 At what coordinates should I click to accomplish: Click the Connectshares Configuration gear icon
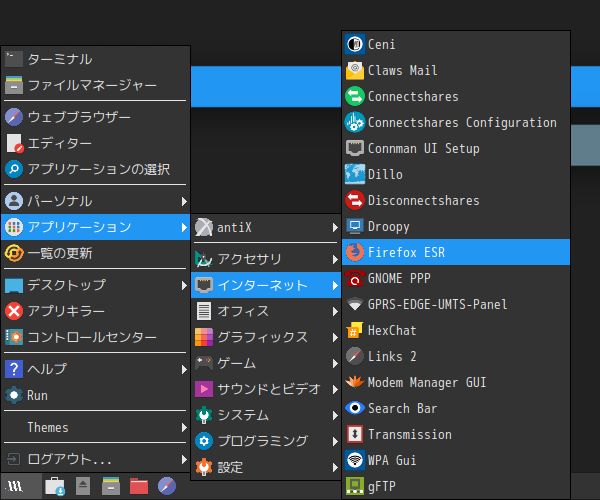[355, 122]
